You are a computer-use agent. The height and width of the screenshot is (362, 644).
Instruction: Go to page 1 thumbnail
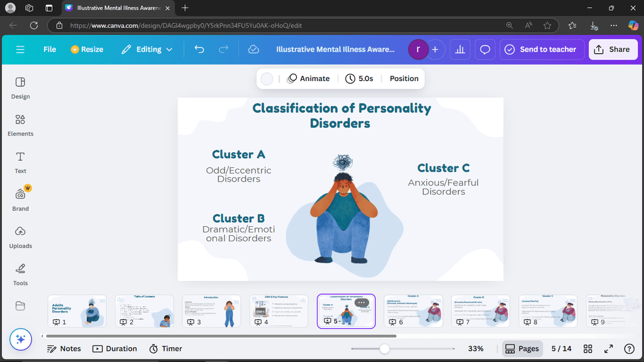pyautogui.click(x=77, y=311)
